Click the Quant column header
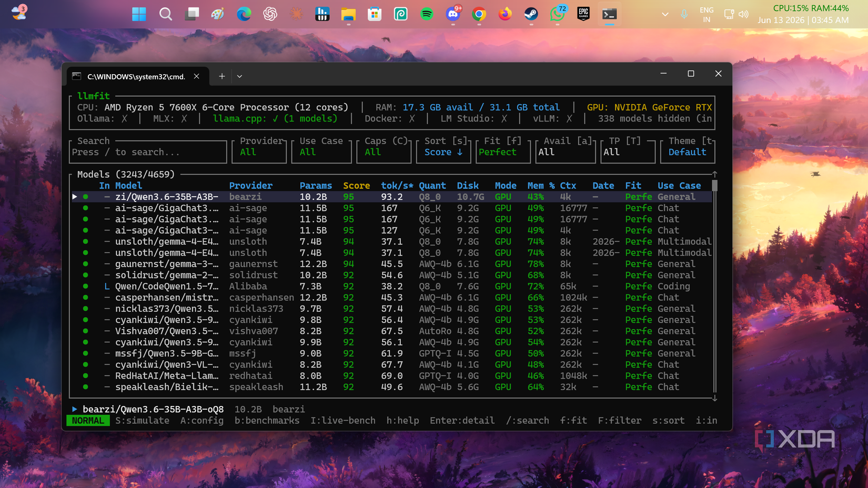This screenshot has height=488, width=868. 432,186
